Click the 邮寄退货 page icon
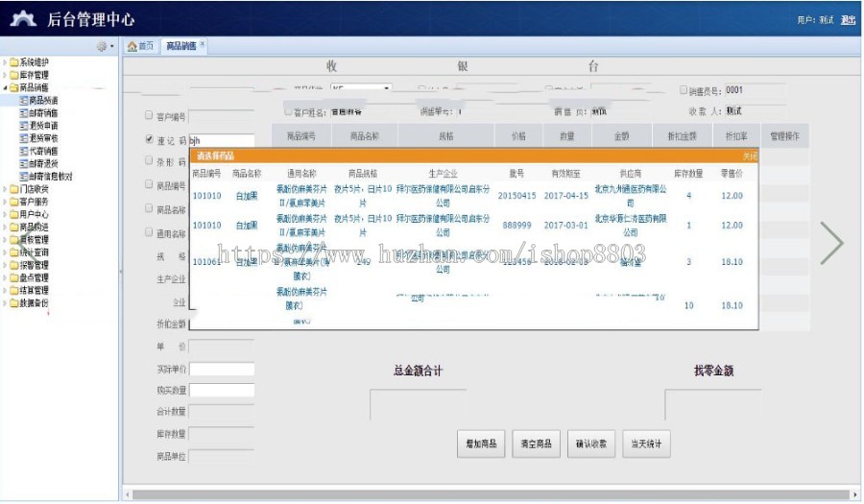The image size is (864, 504). 24,163
